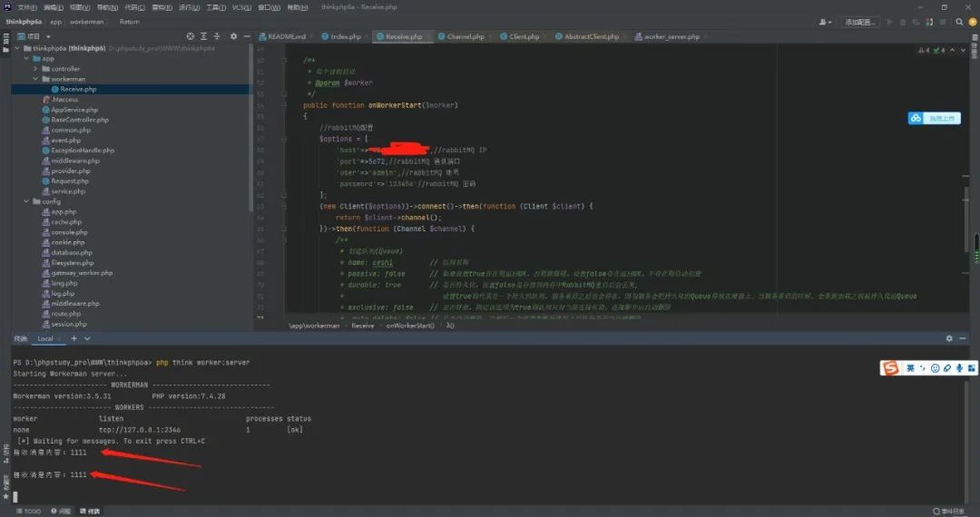Click the locate current file target icon

[190, 36]
